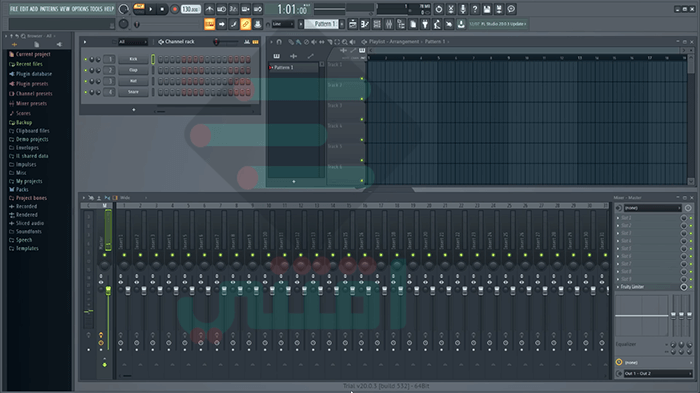This screenshot has width=700, height=393.
Task: Mute the Kick channel green LED
Action: pyautogui.click(x=85, y=59)
